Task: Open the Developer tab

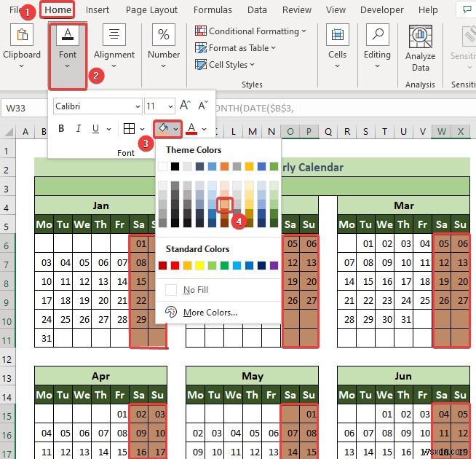Action: [381, 9]
